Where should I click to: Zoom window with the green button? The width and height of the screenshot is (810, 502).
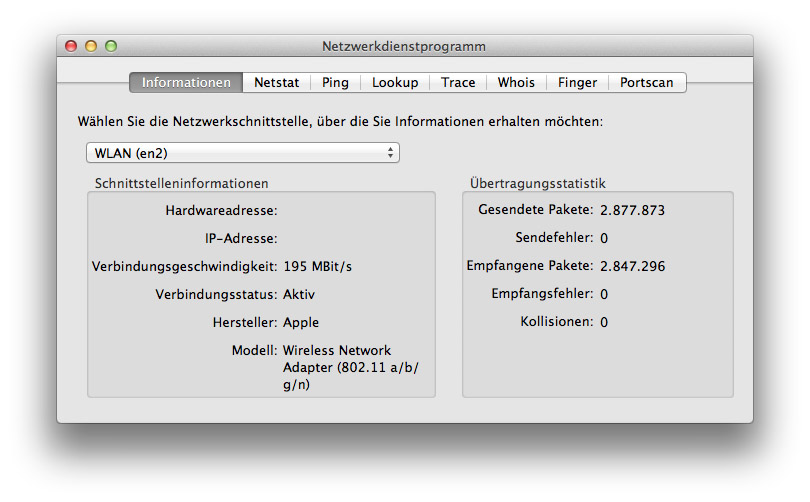click(111, 46)
